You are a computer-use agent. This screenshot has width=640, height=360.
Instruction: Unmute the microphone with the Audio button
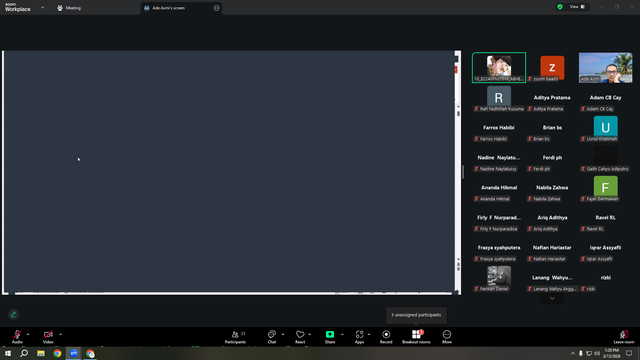coord(17,337)
